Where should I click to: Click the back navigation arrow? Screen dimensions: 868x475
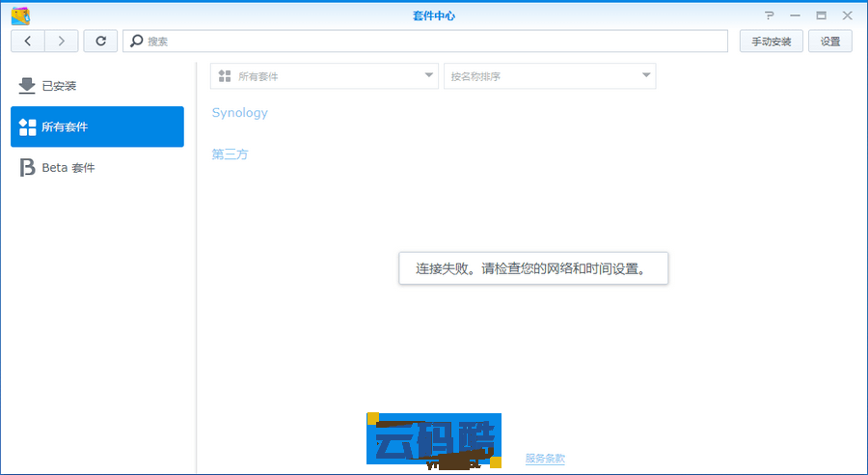click(x=28, y=41)
